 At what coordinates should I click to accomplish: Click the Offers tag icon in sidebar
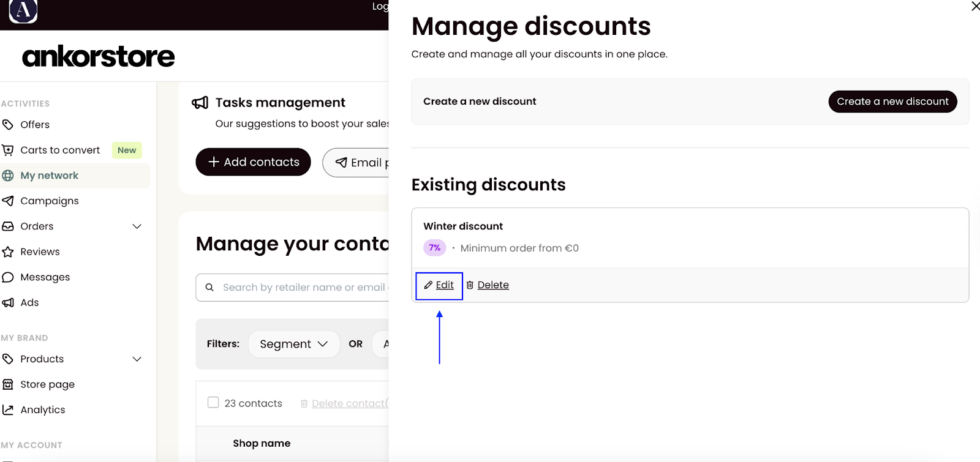8,125
